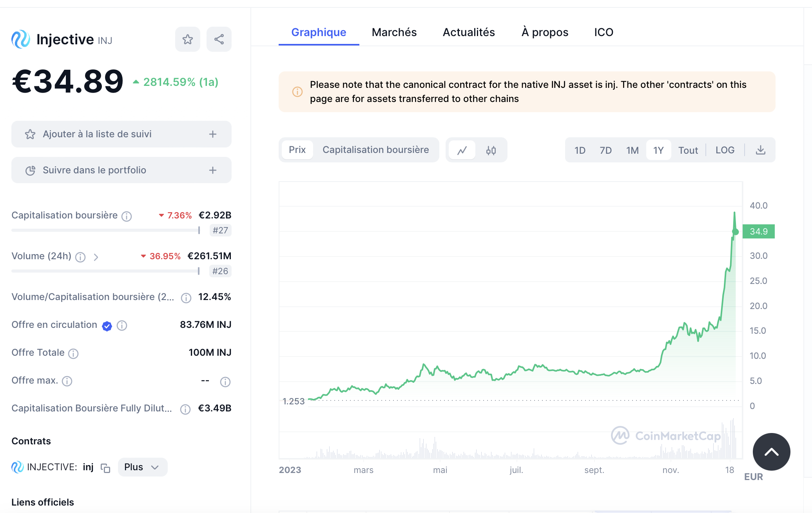Screen dimensions: 812x513
Task: Click the scroll-to-top arrow button
Action: pos(771,452)
